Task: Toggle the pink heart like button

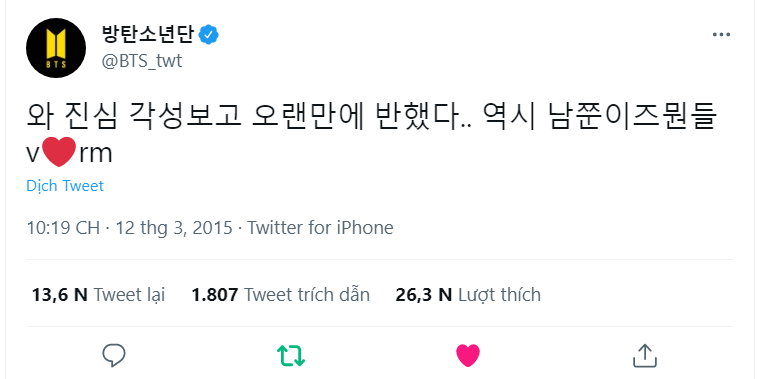Action: tap(468, 355)
